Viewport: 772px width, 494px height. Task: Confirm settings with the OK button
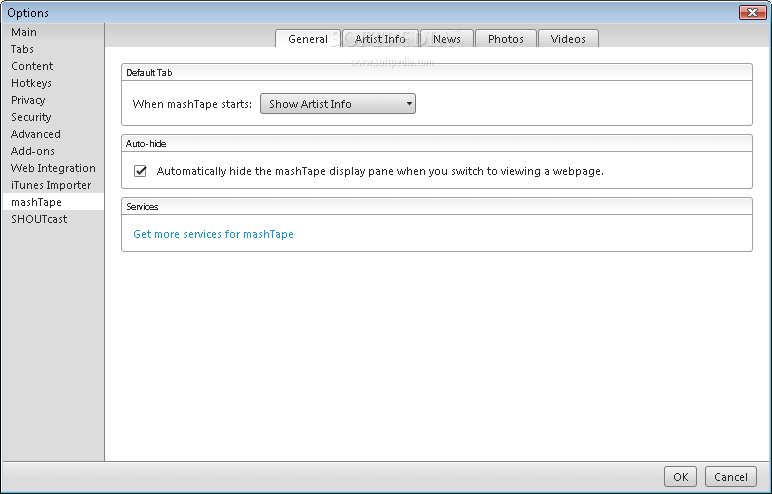coord(680,477)
